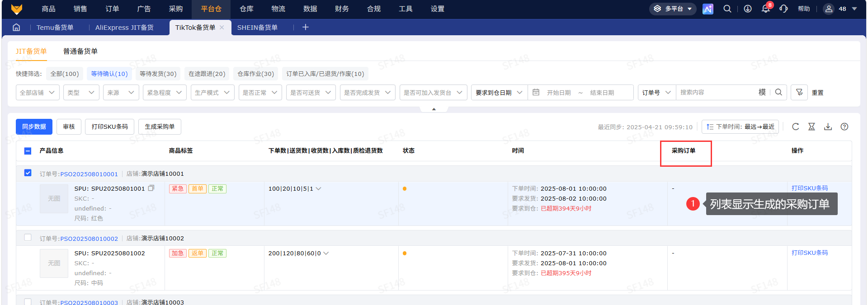868x305 pixels.
Task: Filter by 等待发货(30)
Action: 158,74
